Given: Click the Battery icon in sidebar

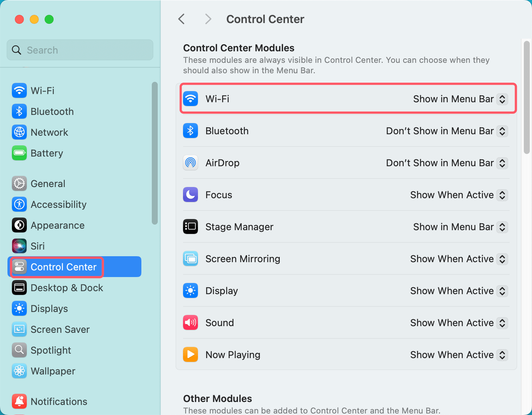Looking at the screenshot, I should 19,153.
